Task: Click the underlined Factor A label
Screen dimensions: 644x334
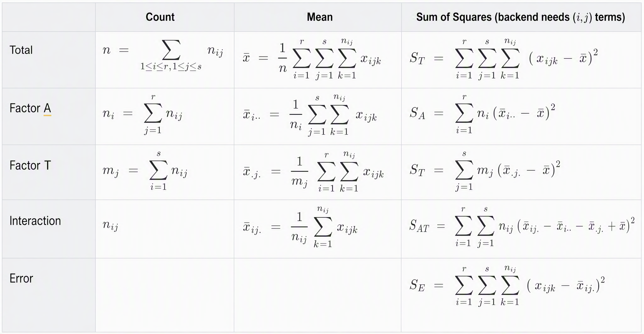Action: click(x=30, y=108)
